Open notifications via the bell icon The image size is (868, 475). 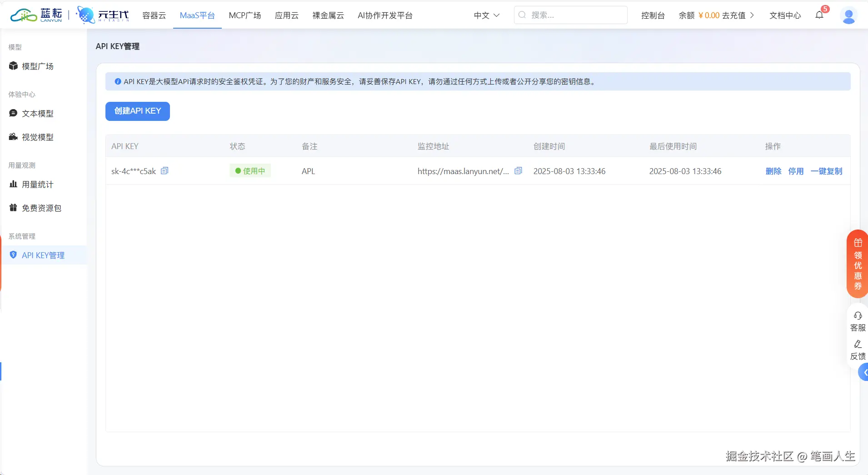pos(819,15)
